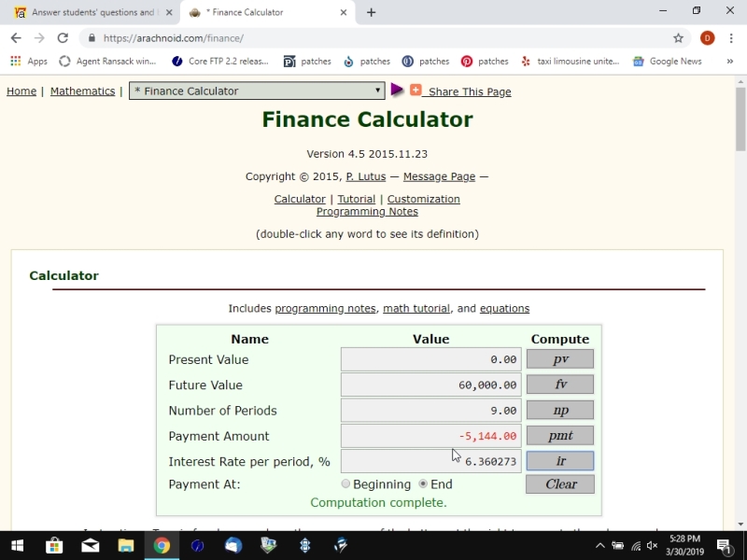
Task: Show hidden system tray icons
Action: (x=600, y=546)
